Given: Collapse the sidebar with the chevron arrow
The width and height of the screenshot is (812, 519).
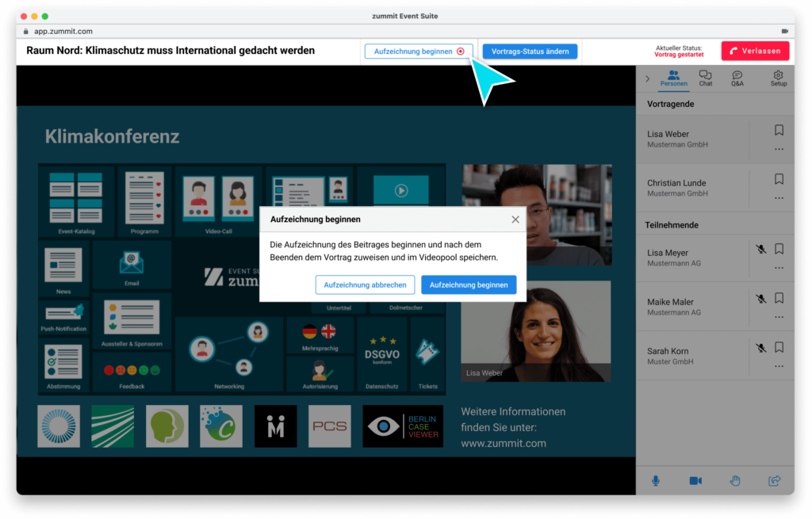Looking at the screenshot, I should 647,78.
